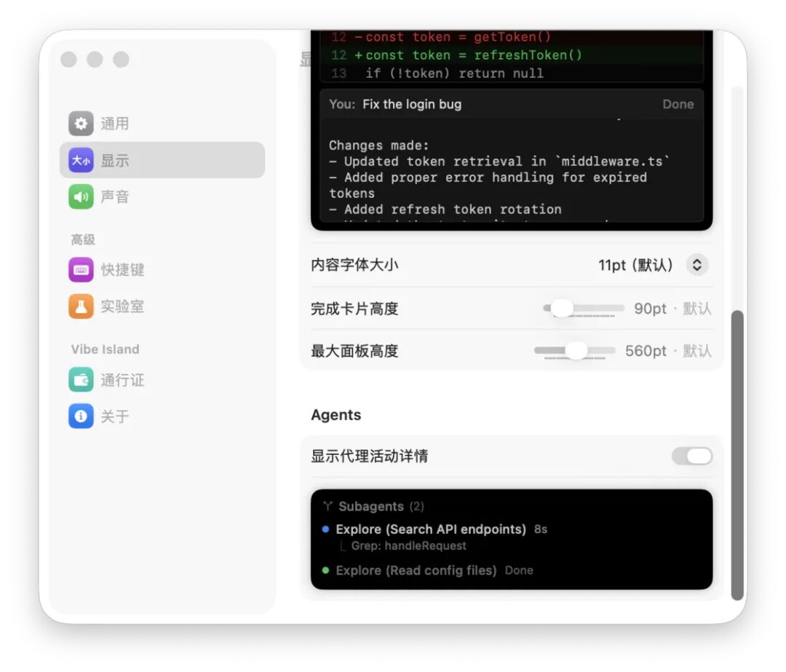Click '11pt (默认)' font size value
The height and width of the screenshot is (672, 786).
click(x=635, y=265)
